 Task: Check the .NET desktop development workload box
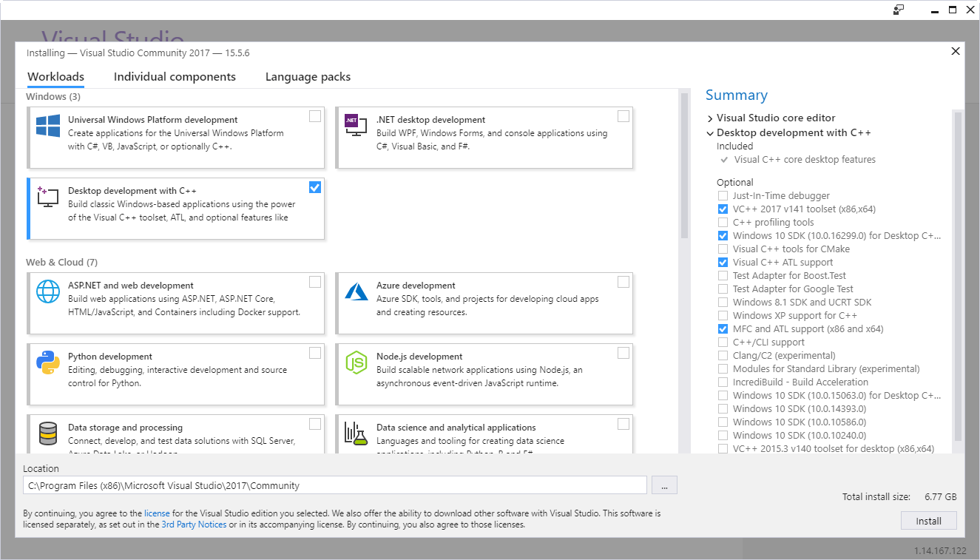point(624,116)
